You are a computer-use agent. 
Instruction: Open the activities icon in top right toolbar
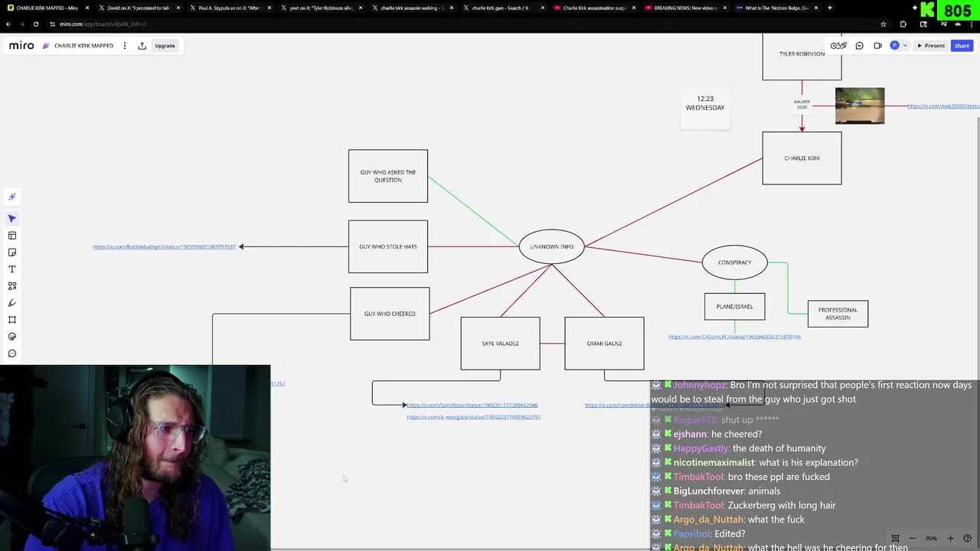tap(838, 46)
